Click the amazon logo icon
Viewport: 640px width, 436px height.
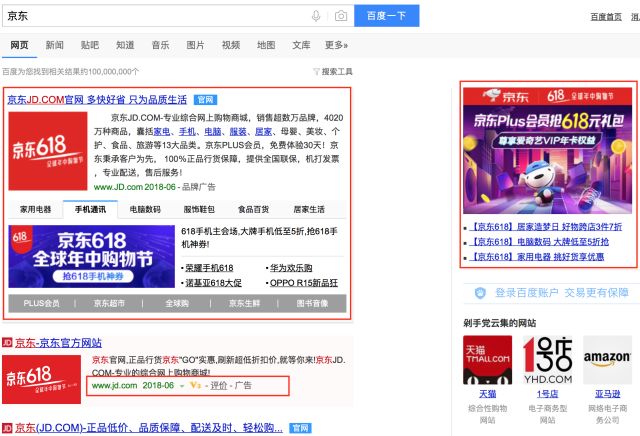coord(607,360)
